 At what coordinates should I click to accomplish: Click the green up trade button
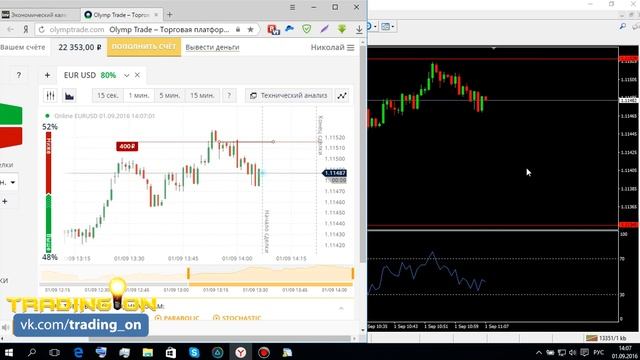coord(11,114)
